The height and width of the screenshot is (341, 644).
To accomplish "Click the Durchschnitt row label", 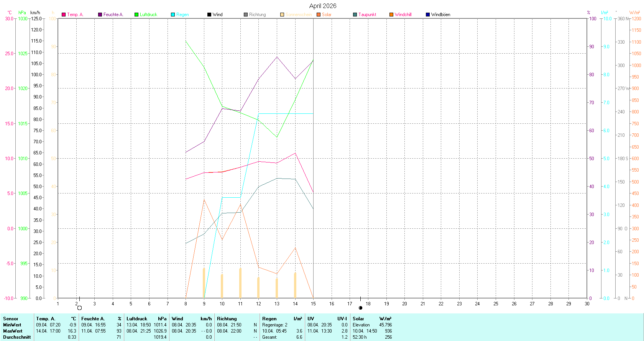I will coord(17,337).
